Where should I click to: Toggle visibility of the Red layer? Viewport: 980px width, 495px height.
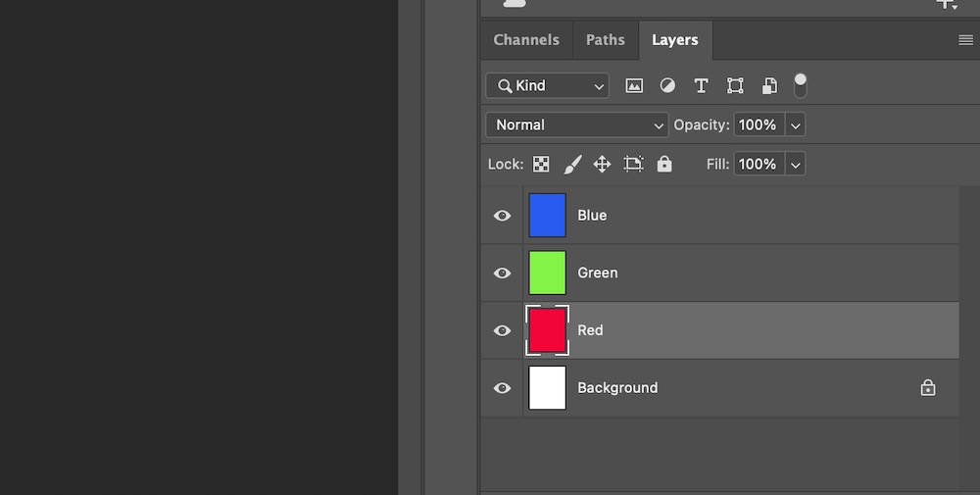503,331
